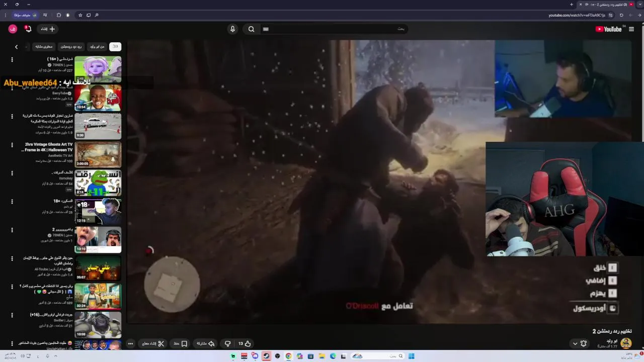Open options menu for 36:07 video
Image resolution: width=644 pixels, height=362 pixels.
tap(12, 258)
